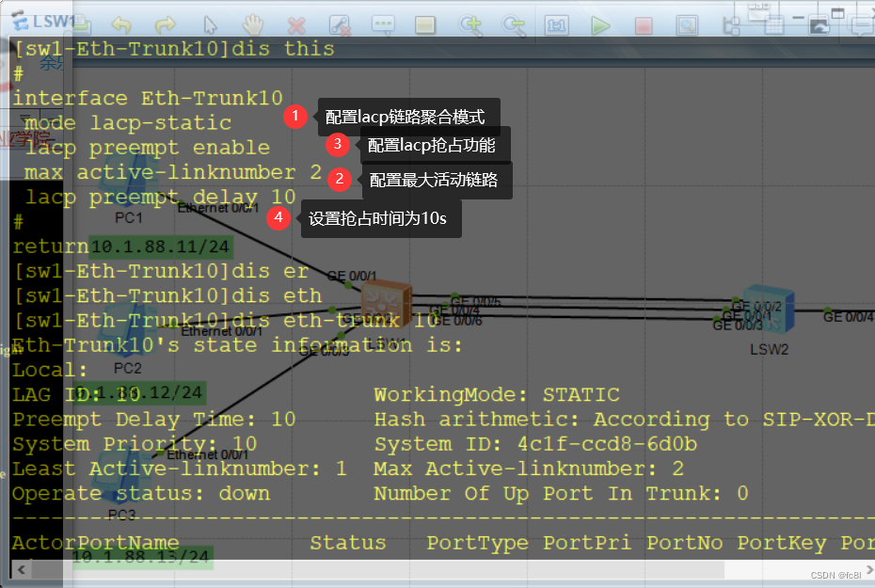Click the PC2 device name label

(x=128, y=368)
